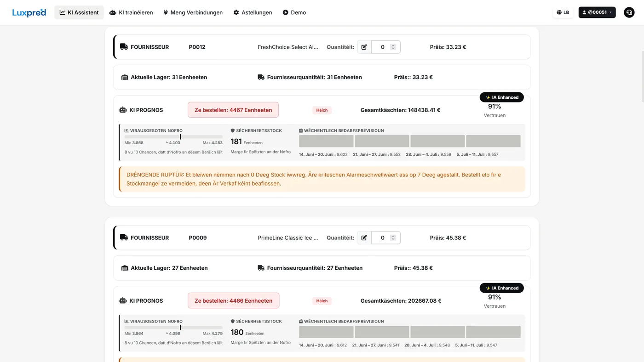Click the demand range bar with ≈ 4.103
Screen dimensions: 644x362
pos(173,136)
